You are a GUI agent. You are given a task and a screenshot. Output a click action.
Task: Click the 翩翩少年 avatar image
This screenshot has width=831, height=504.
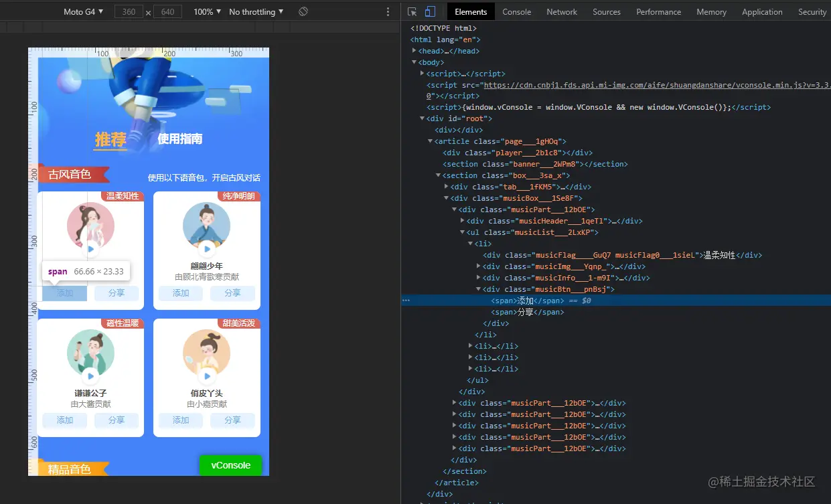pos(206,226)
